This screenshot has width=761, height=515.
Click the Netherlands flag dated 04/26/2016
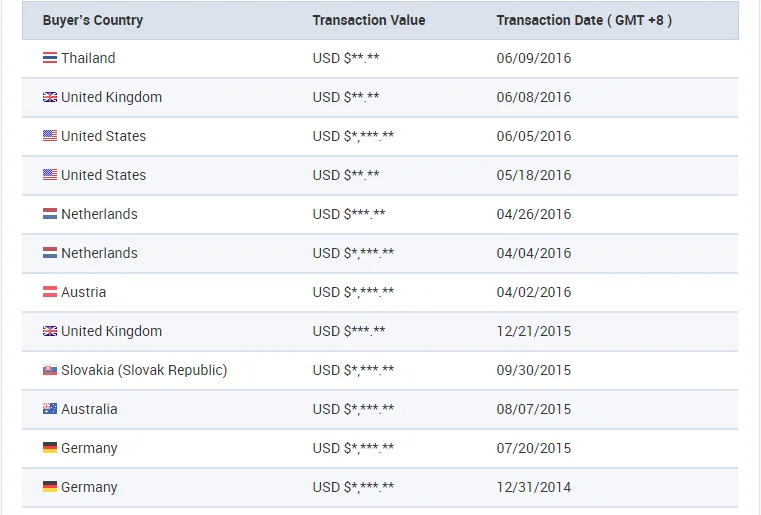[50, 214]
